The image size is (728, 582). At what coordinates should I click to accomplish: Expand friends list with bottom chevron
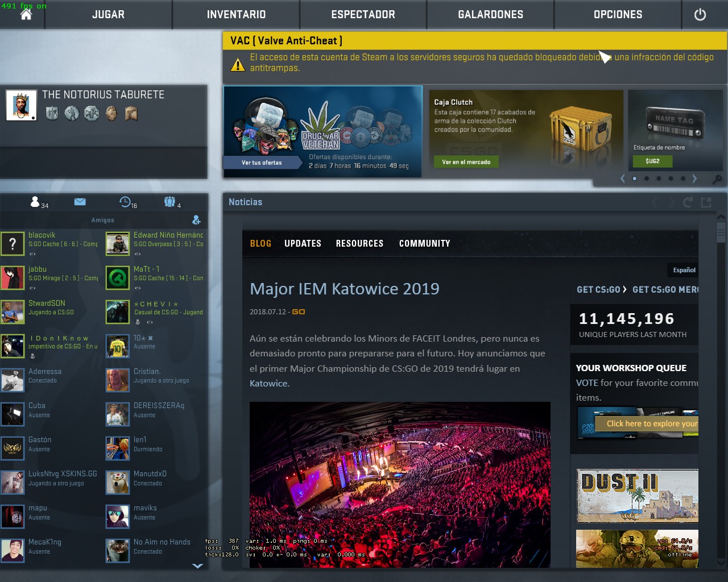[197, 566]
